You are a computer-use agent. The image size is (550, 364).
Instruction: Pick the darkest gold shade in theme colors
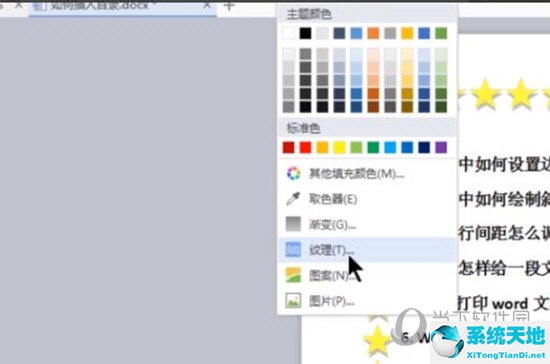point(407,107)
